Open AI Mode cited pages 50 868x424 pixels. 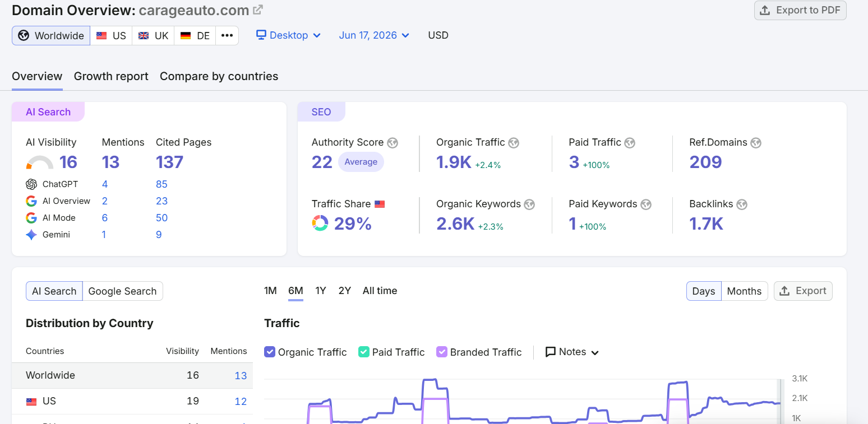tap(161, 218)
